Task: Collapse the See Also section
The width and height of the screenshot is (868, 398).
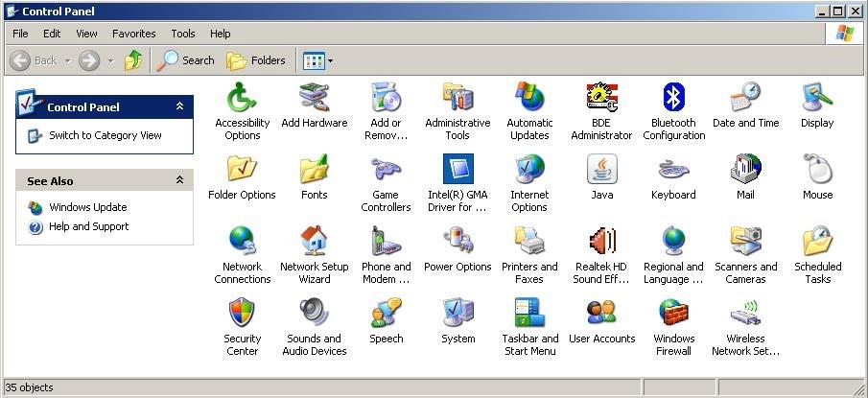Action: [179, 180]
